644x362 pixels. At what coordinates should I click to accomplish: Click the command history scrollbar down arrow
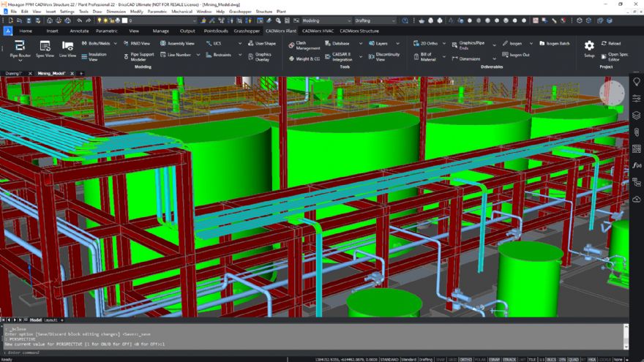coord(626,347)
